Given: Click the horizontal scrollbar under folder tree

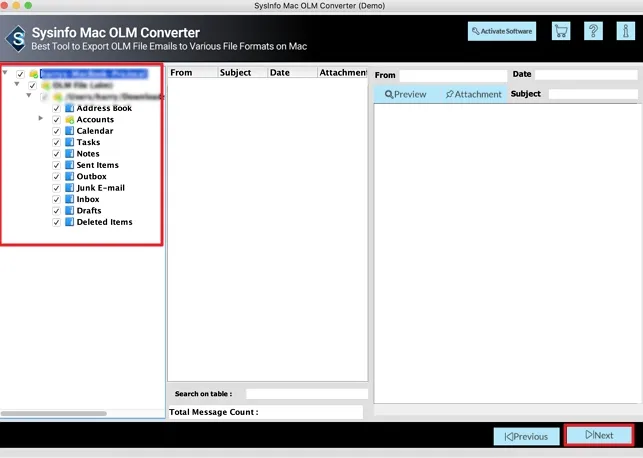Looking at the screenshot, I should tap(54, 413).
